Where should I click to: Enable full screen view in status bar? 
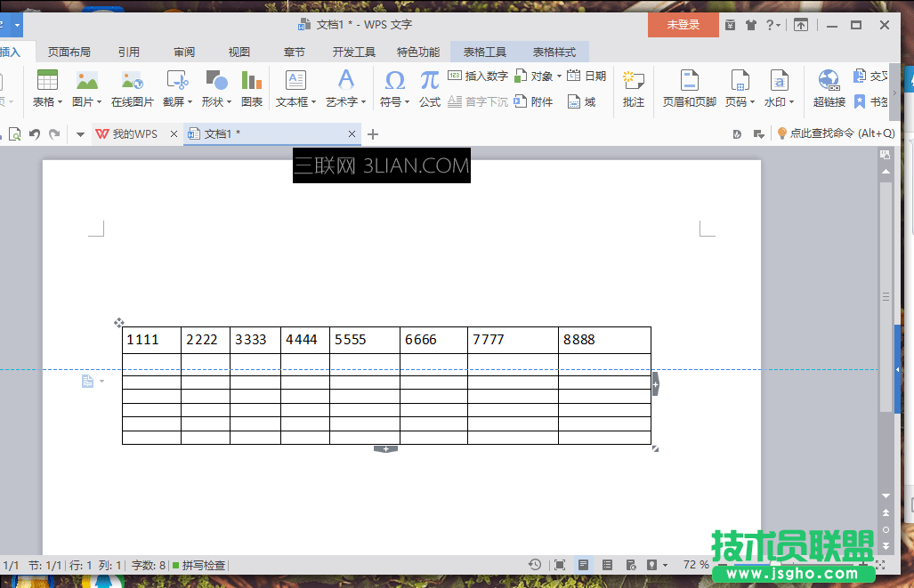(559, 564)
